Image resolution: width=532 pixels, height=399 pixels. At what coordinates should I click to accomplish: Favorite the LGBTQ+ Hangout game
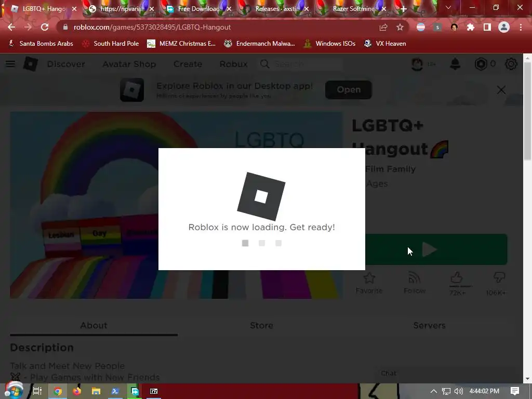pos(369,283)
